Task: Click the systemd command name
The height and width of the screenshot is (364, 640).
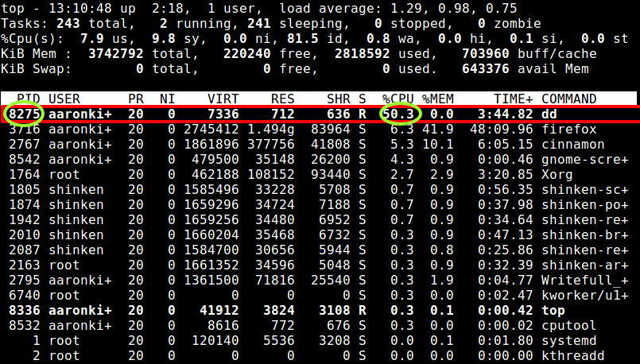Action: click(568, 341)
